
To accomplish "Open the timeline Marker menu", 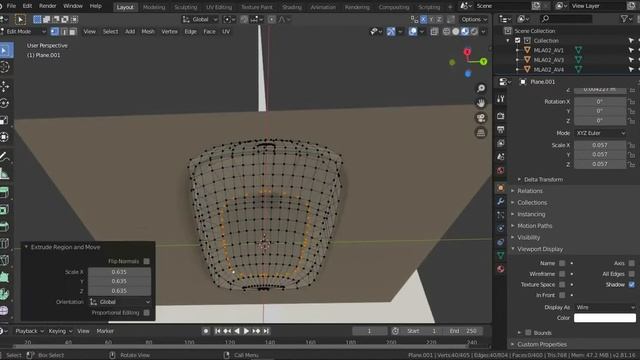I will [x=105, y=331].
